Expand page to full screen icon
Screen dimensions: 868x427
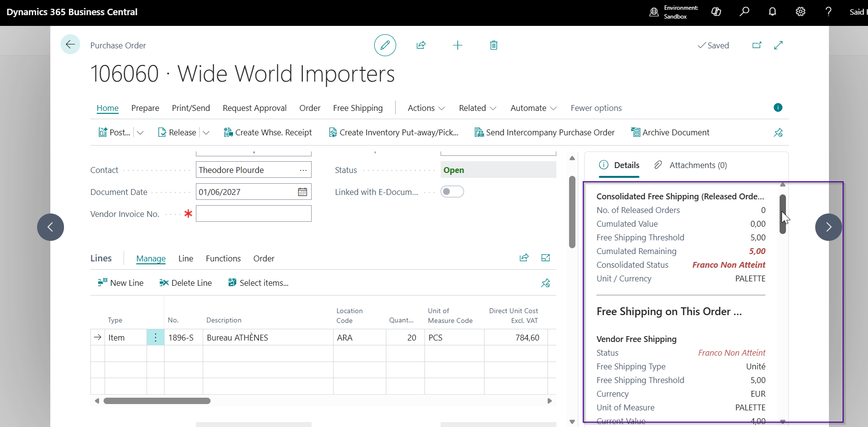pos(779,45)
